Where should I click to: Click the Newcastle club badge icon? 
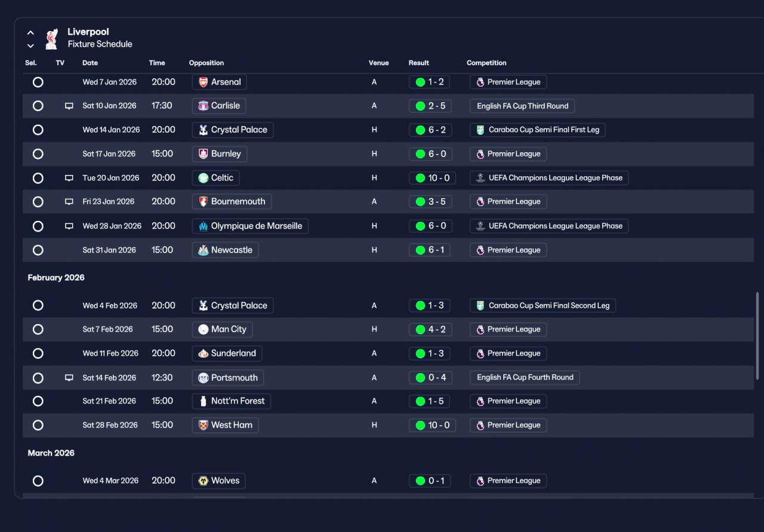(204, 250)
